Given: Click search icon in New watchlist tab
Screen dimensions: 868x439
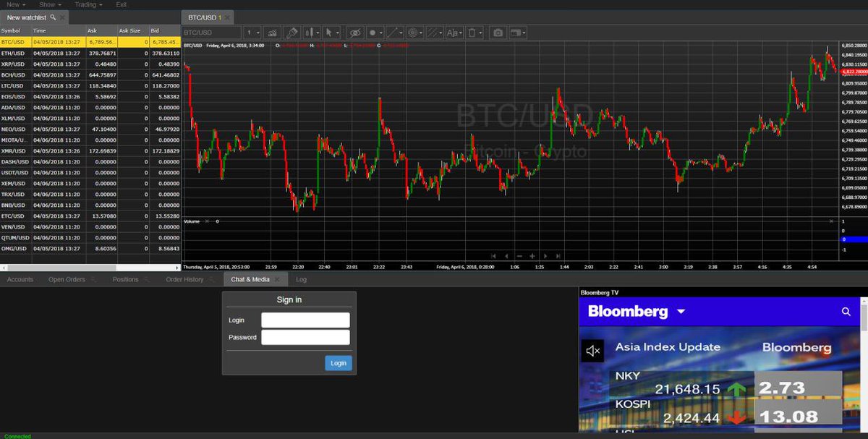Looking at the screenshot, I should coord(53,17).
